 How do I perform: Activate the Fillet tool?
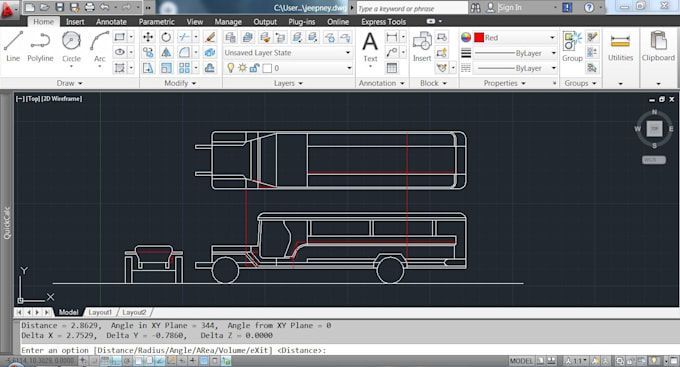184,52
